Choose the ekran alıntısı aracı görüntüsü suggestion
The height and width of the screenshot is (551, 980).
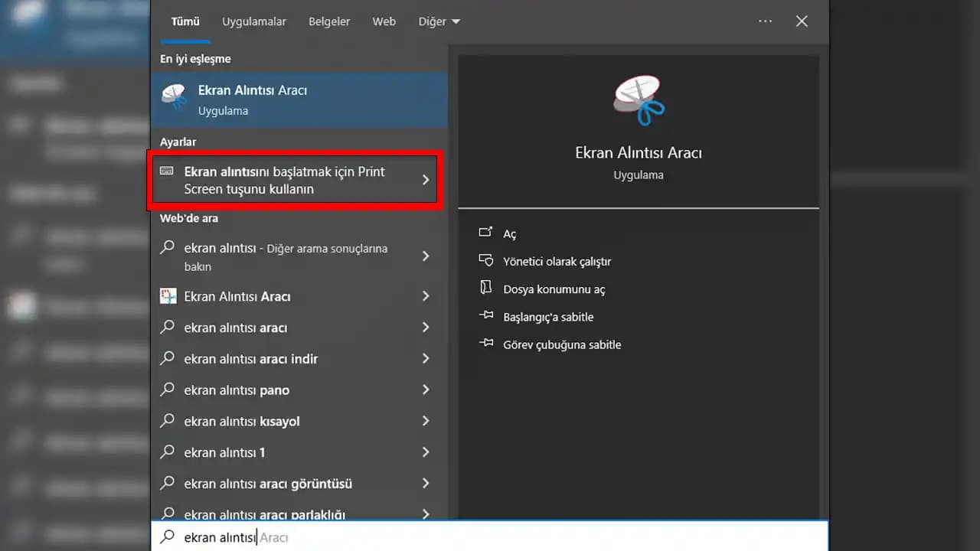pyautogui.click(x=268, y=484)
